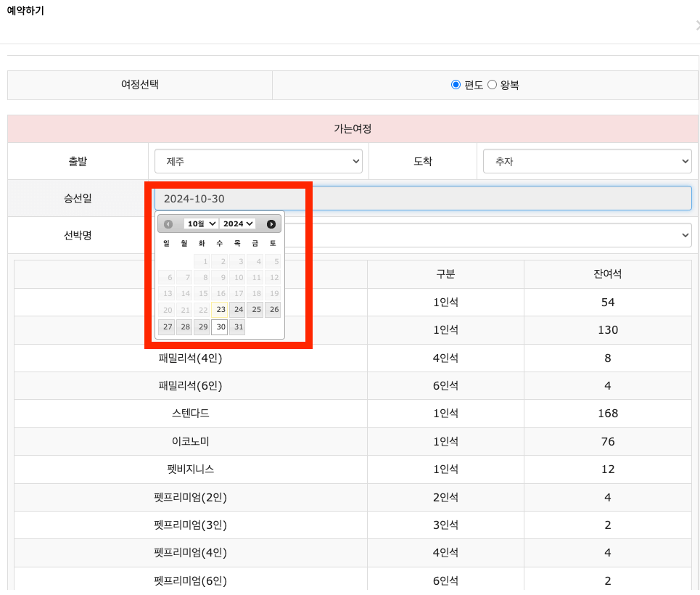
Task: Select October 27 on the calendar
Action: 167,327
